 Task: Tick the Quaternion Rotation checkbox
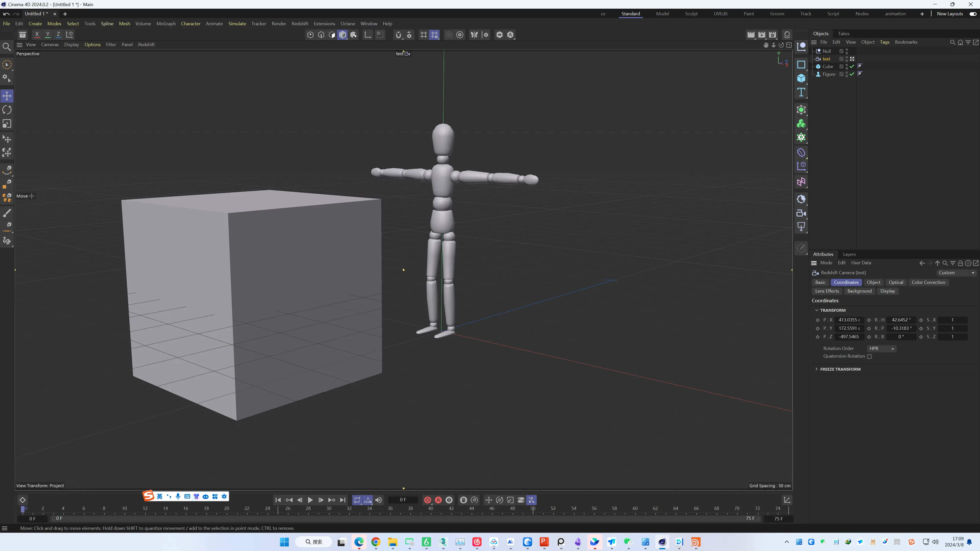pos(869,356)
